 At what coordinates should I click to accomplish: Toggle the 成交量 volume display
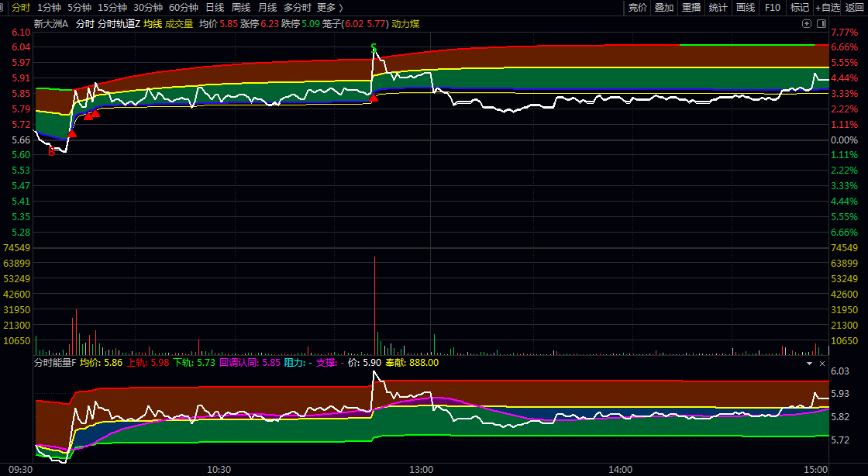pyautogui.click(x=180, y=24)
